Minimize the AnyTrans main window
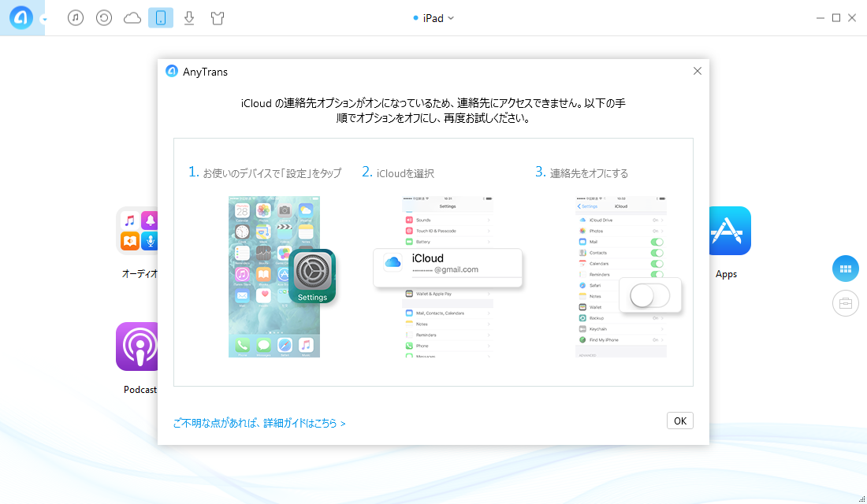Screen dimensions: 867x504 pos(820,18)
